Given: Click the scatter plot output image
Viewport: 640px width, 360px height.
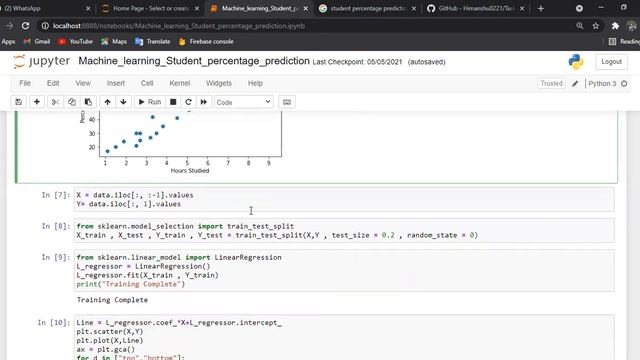Looking at the screenshot, I should pos(181,143).
